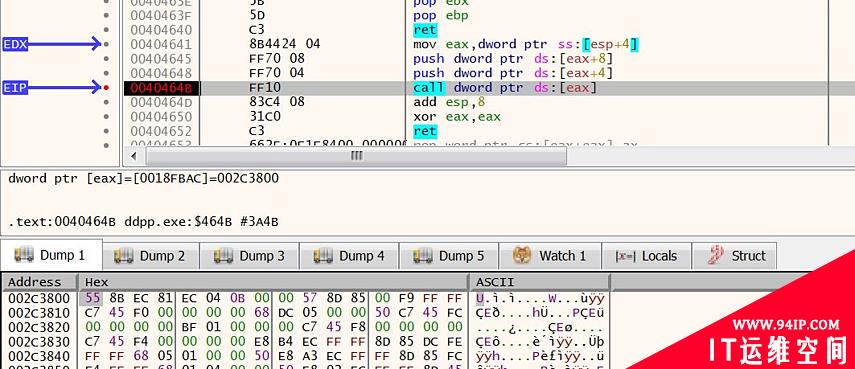Go to the Dump 4 tab
Viewport: 855px width, 369px height.
pos(350,256)
